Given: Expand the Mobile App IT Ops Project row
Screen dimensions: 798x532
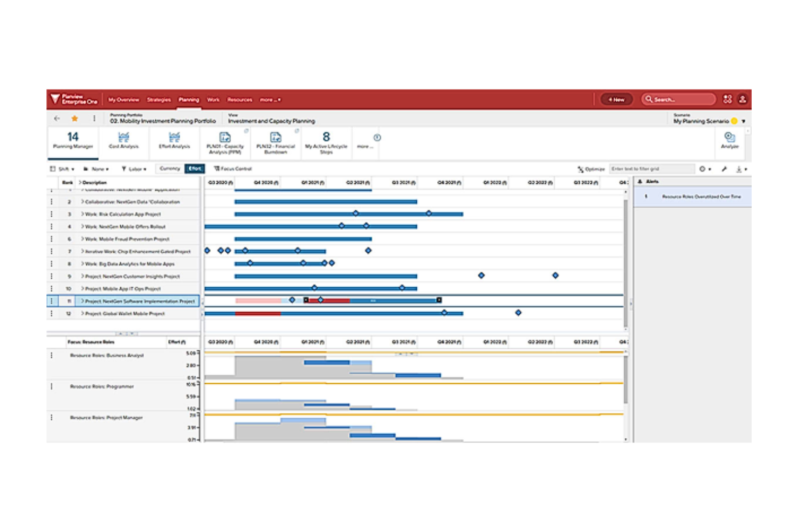Looking at the screenshot, I should point(82,288).
